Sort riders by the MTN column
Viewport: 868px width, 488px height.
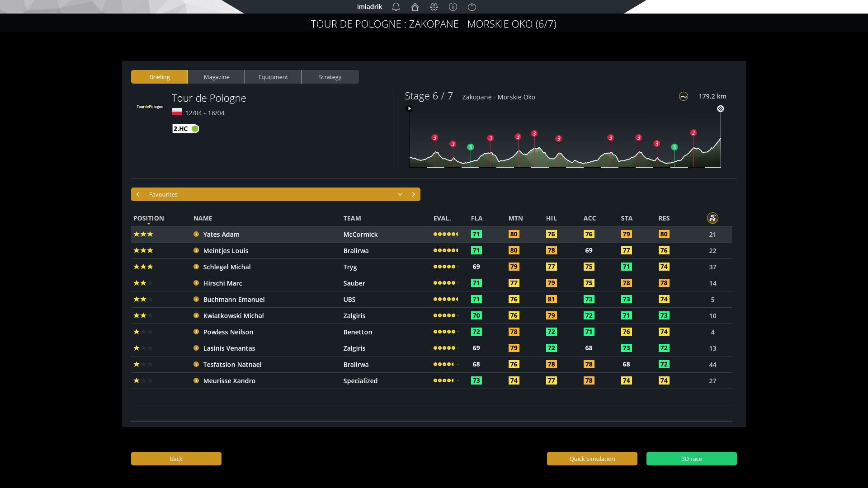tap(515, 218)
